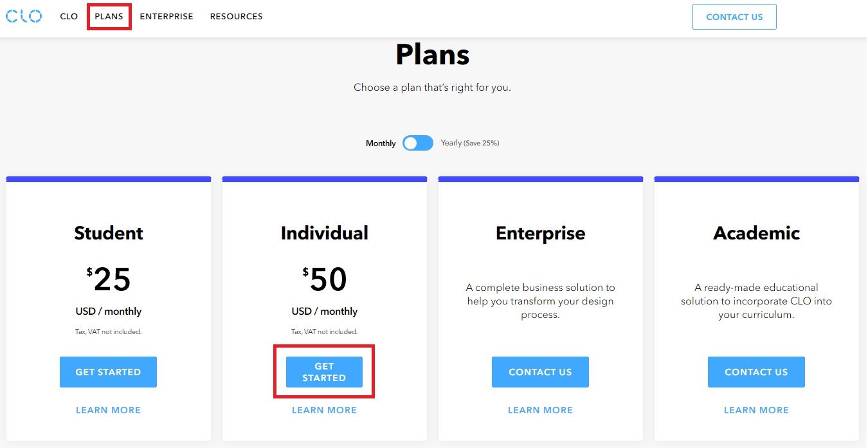Image resolution: width=868 pixels, height=448 pixels.
Task: Open the Resources menu
Action: pyautogui.click(x=236, y=17)
